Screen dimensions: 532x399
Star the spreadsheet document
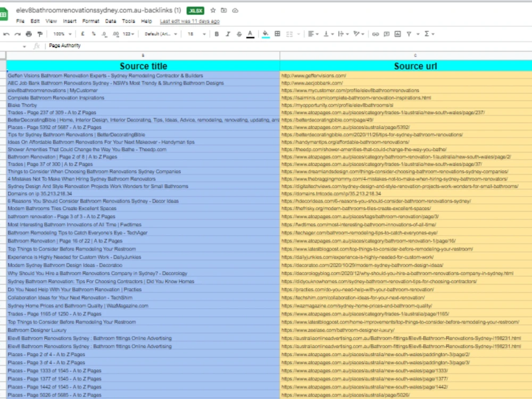[x=213, y=11]
